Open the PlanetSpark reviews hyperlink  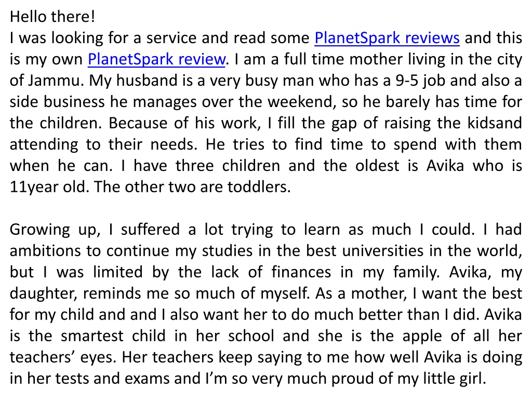pos(387,38)
